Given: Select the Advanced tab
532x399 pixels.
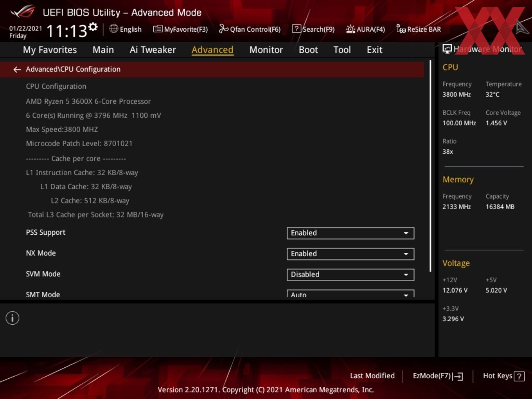Looking at the screenshot, I should click(x=212, y=50).
